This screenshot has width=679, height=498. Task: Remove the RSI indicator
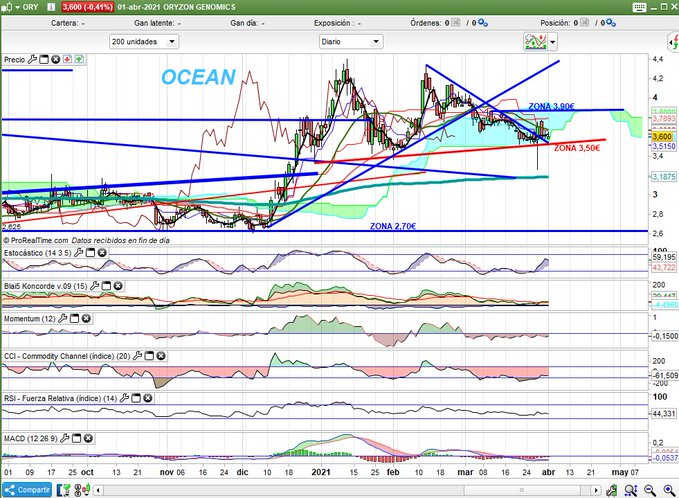pos(148,398)
